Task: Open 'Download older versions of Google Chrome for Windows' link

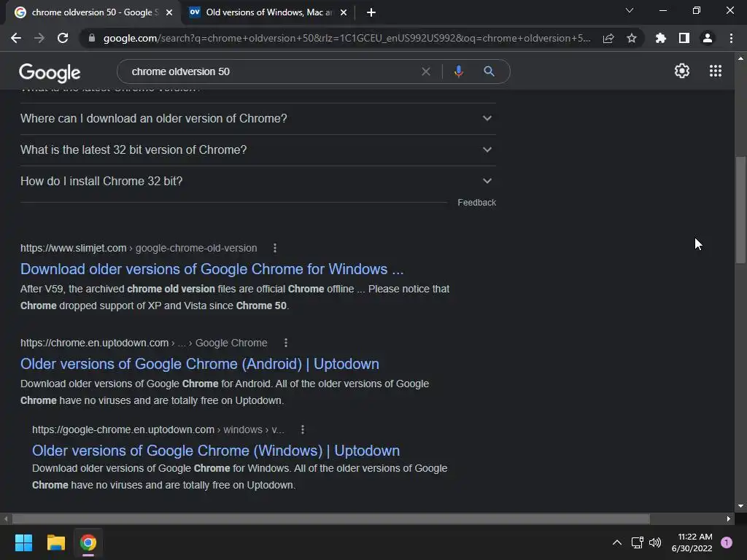Action: 212,269
